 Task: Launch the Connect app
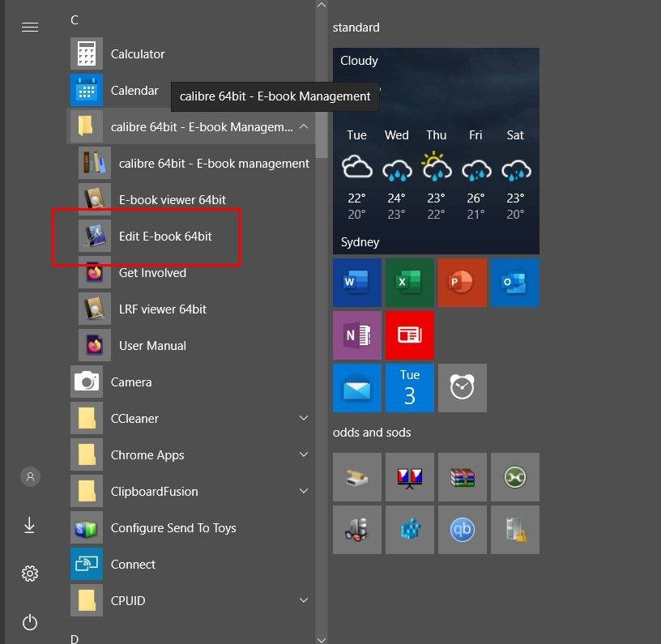[x=190, y=564]
